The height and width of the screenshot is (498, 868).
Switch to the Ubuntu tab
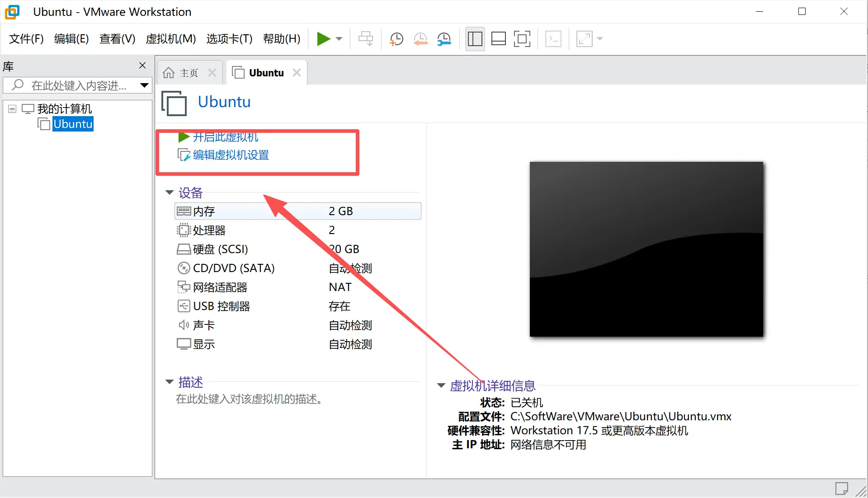[266, 73]
